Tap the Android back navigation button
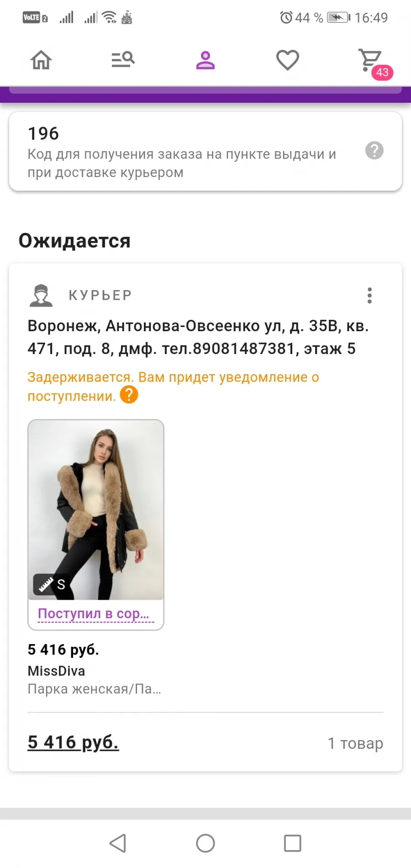This screenshot has height=868, width=411. tap(118, 843)
